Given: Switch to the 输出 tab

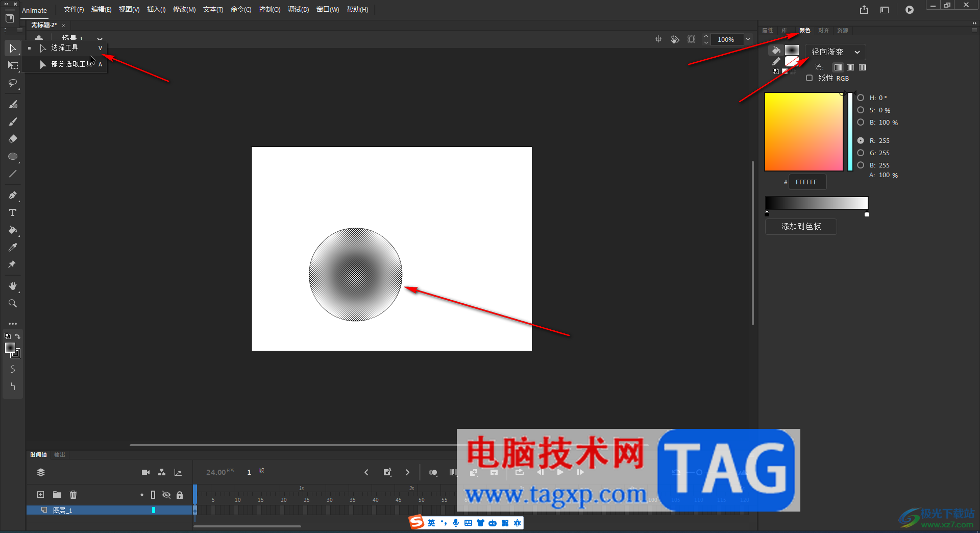Looking at the screenshot, I should (60, 454).
